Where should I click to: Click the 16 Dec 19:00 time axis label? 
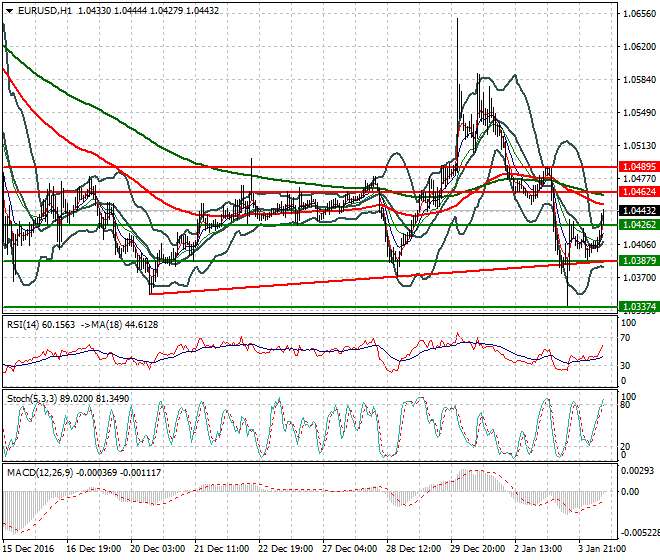[x=93, y=549]
